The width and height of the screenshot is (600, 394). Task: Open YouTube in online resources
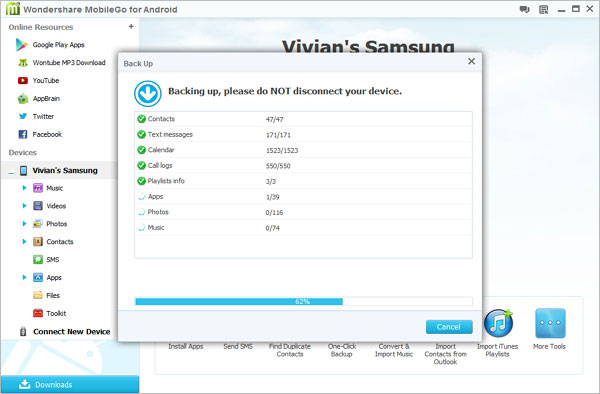click(x=38, y=81)
